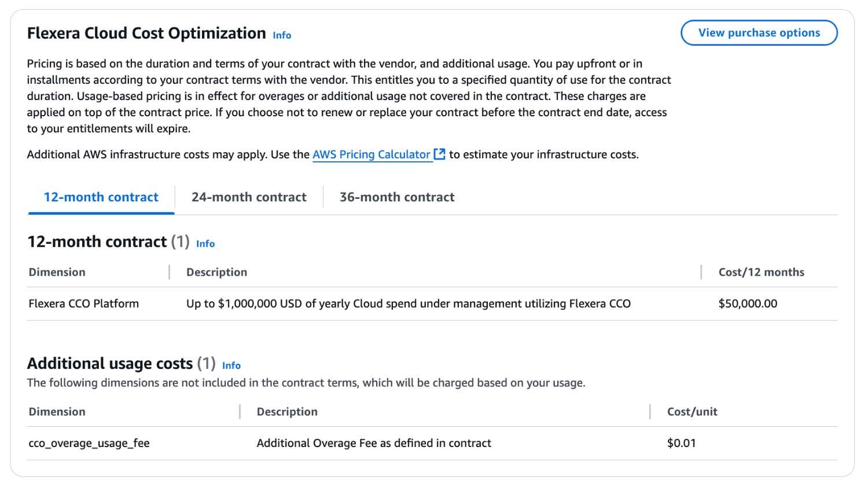This screenshot has width=868, height=484.
Task: Click the external link icon beside AWS Pricing Calculator
Action: [439, 154]
